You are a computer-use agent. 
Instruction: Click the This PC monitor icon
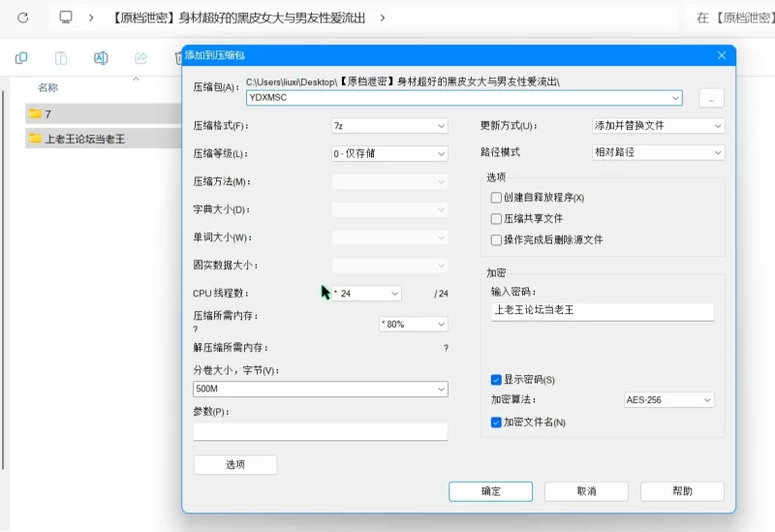(x=65, y=17)
